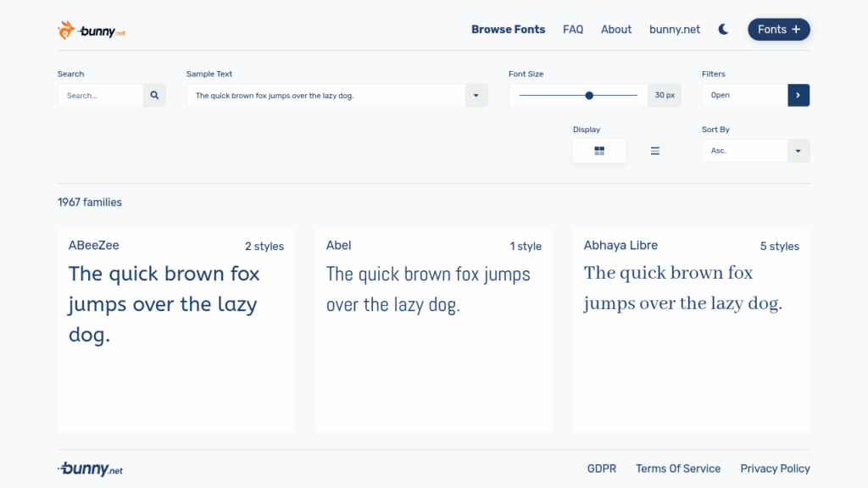Click the footer bunny.net logo
The width and height of the screenshot is (868, 488).
[90, 469]
